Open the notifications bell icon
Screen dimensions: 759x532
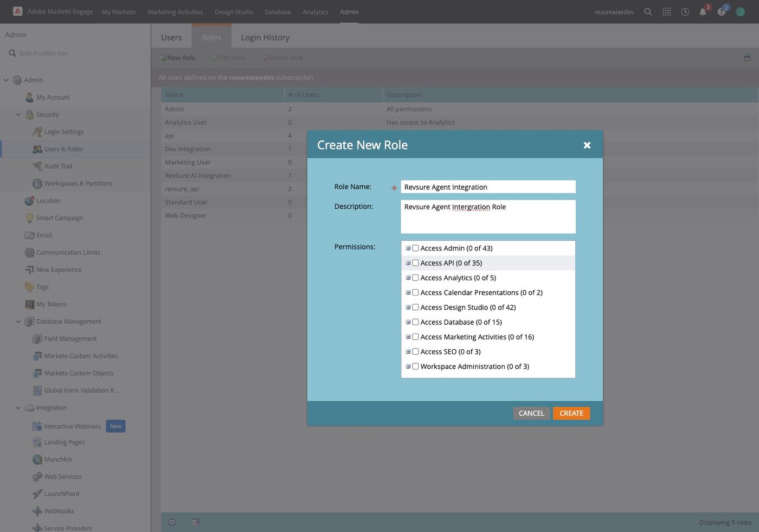(x=703, y=12)
